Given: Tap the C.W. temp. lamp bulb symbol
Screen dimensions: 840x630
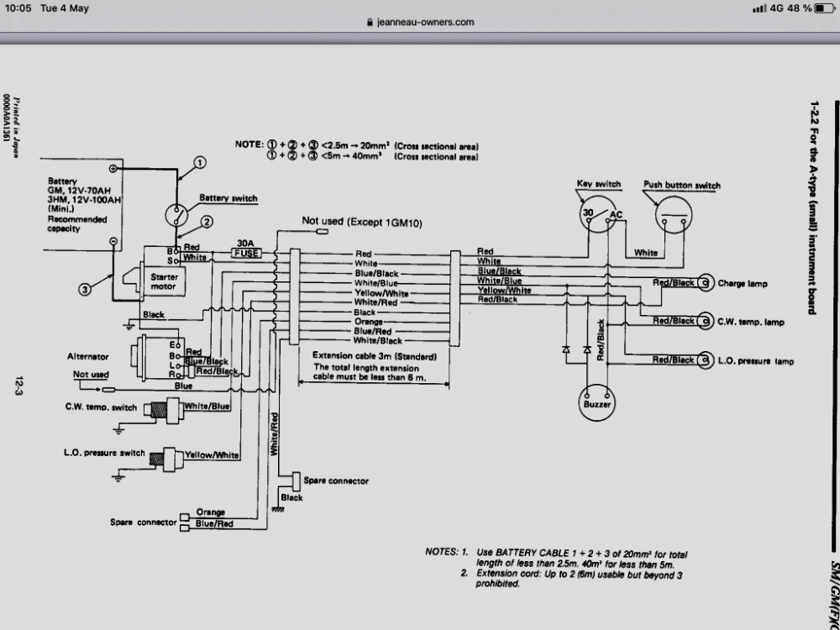Looking at the screenshot, I should pos(706,322).
